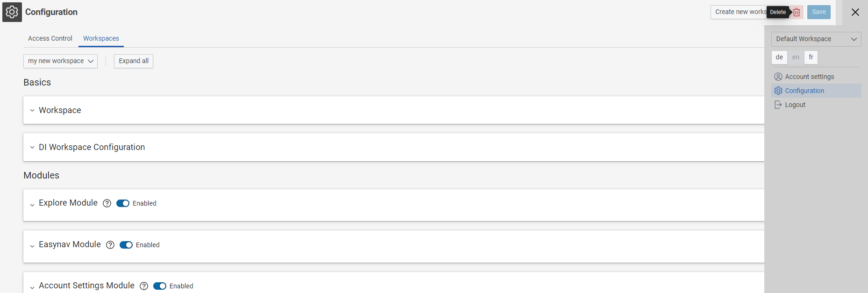868x293 pixels.
Task: Select Configuration in the right sidebar menu
Action: click(x=804, y=90)
